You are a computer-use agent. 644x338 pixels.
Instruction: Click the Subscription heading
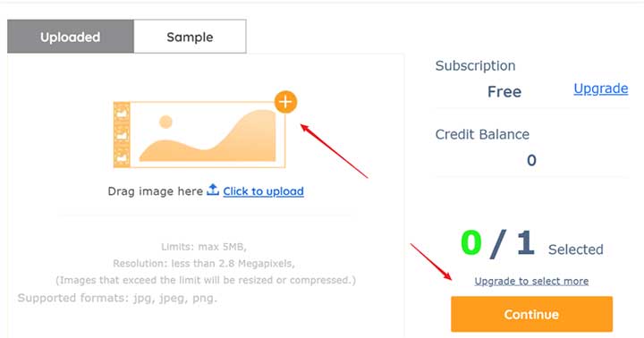click(475, 65)
